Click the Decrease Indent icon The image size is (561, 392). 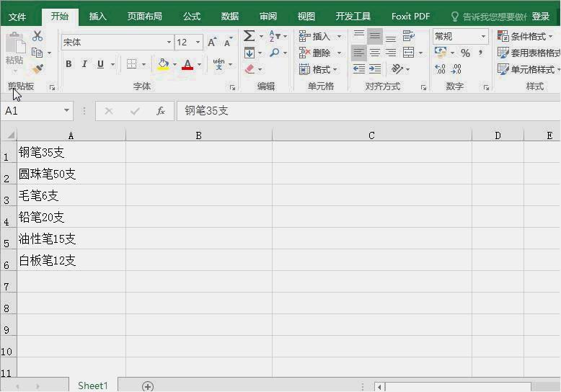[359, 68]
